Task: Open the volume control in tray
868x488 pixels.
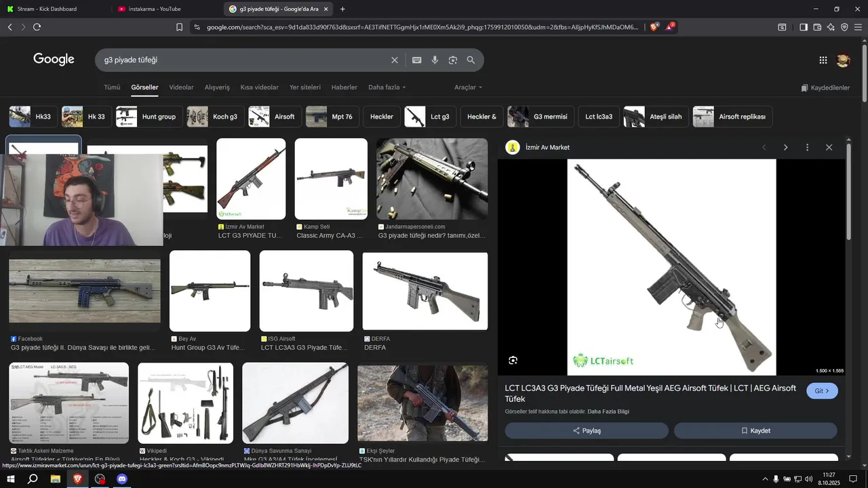Action: [808, 479]
